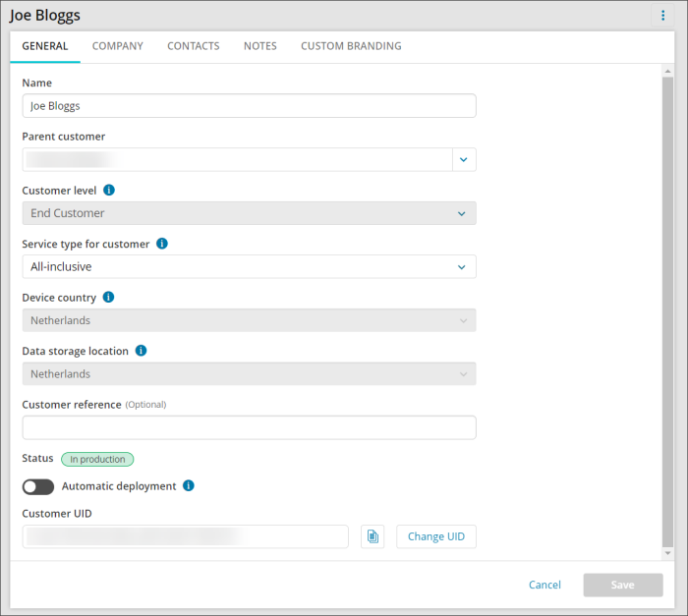Click the vertical scrollbar down arrow
This screenshot has height=616, width=688.
pos(668,553)
